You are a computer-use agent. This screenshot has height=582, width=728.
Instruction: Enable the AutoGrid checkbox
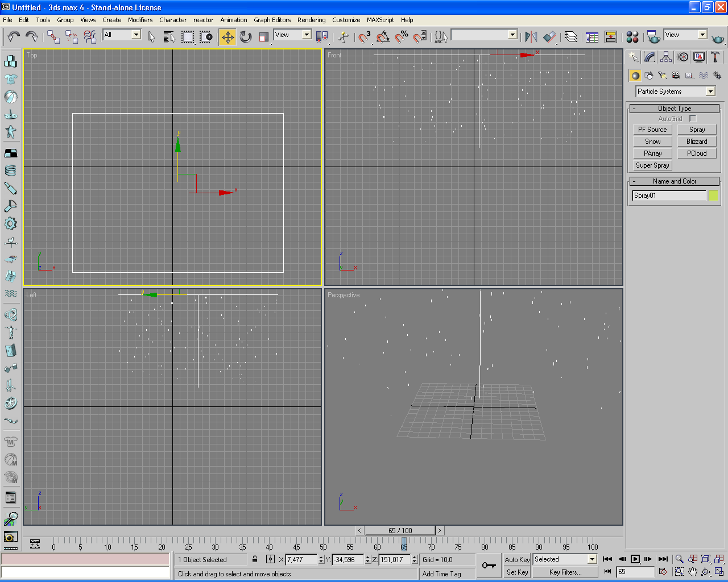tap(693, 118)
